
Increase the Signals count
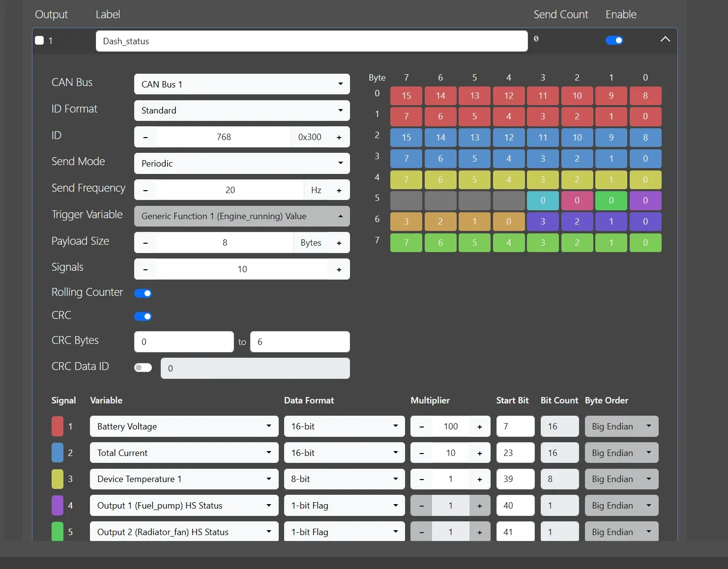point(339,269)
